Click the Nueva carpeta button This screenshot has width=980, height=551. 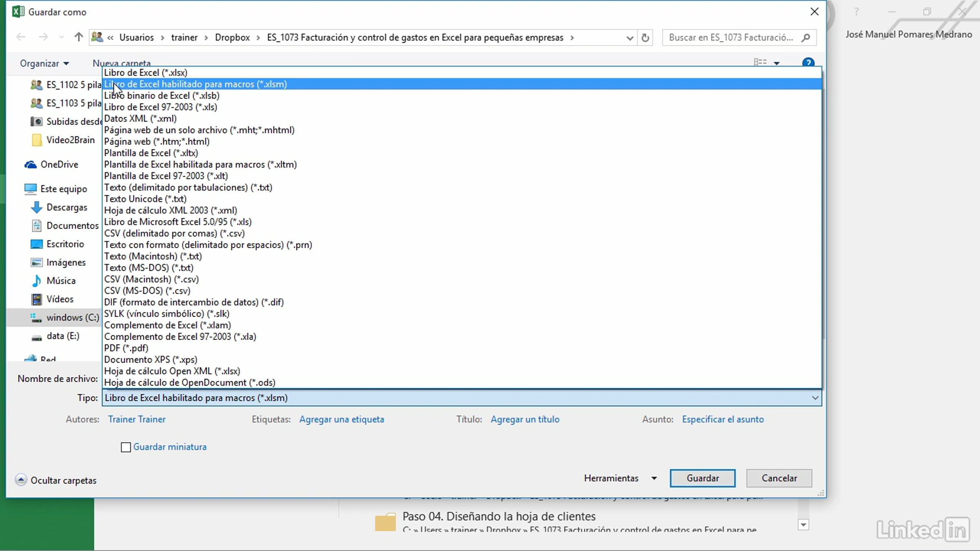pos(122,63)
